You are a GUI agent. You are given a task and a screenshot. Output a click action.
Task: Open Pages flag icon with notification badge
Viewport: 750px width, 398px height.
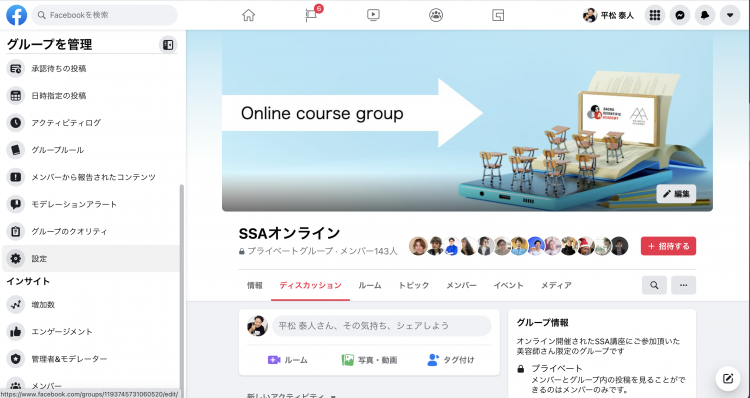(312, 15)
